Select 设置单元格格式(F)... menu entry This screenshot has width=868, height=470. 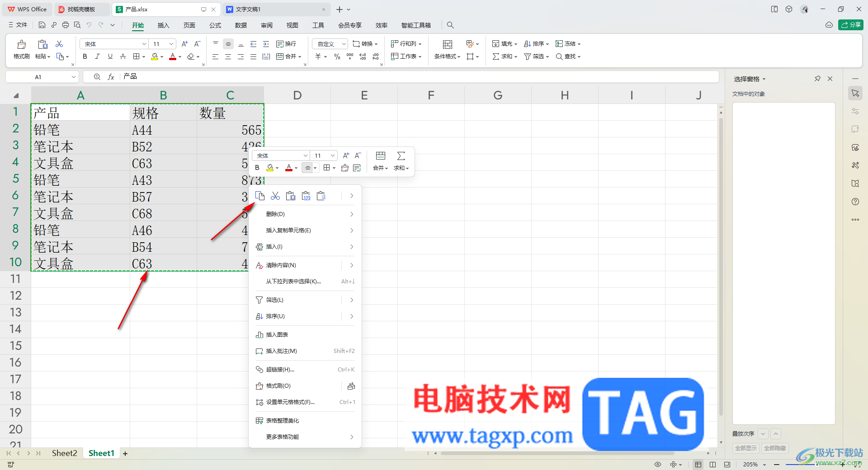pyautogui.click(x=305, y=402)
